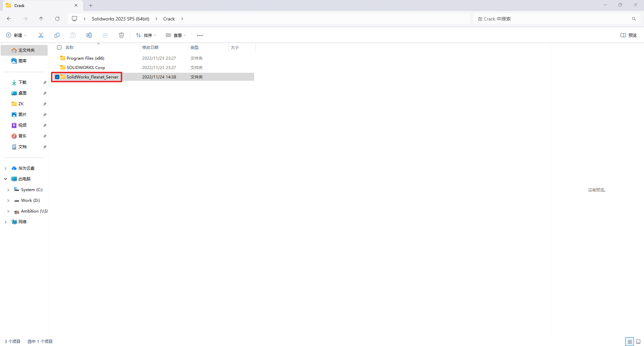
Task: Click the Cut scissors icon
Action: pyautogui.click(x=41, y=35)
